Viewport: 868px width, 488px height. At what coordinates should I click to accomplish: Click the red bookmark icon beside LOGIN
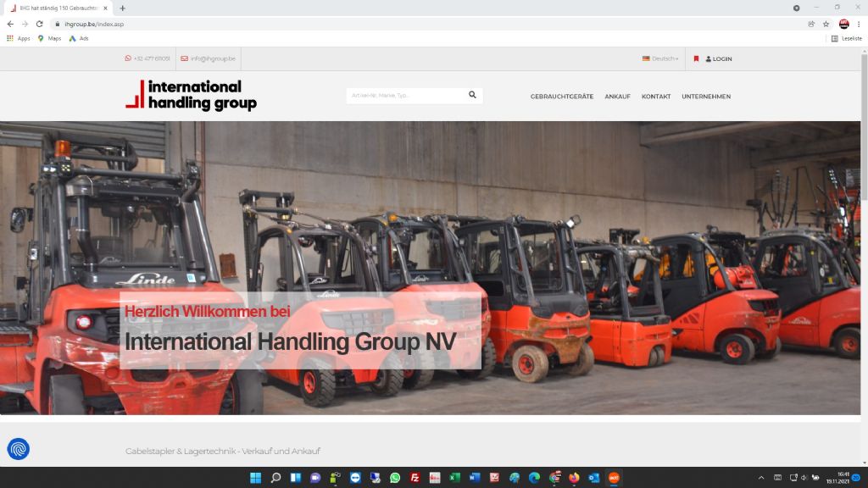point(697,58)
